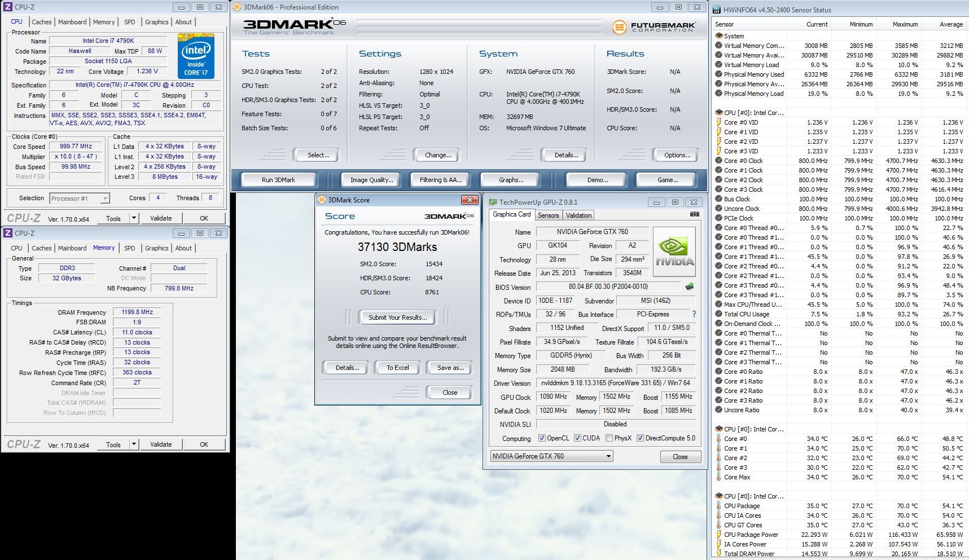
Task: Click Validate in the CPU-Z Memory window
Action: click(161, 444)
